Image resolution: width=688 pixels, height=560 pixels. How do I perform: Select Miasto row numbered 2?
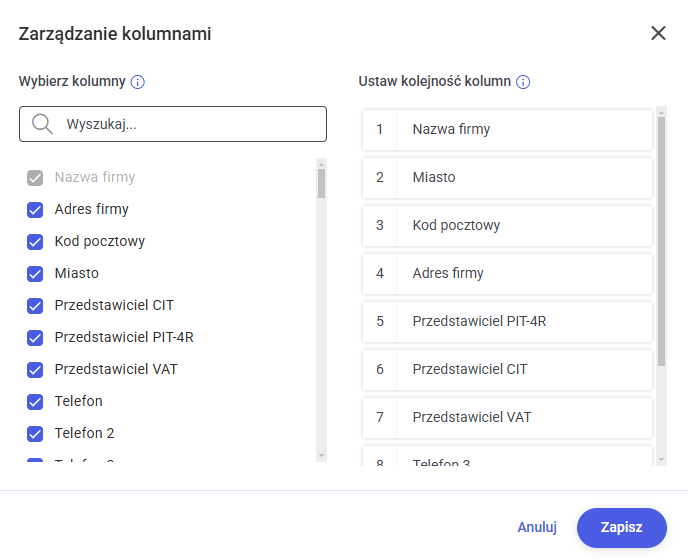tap(507, 177)
